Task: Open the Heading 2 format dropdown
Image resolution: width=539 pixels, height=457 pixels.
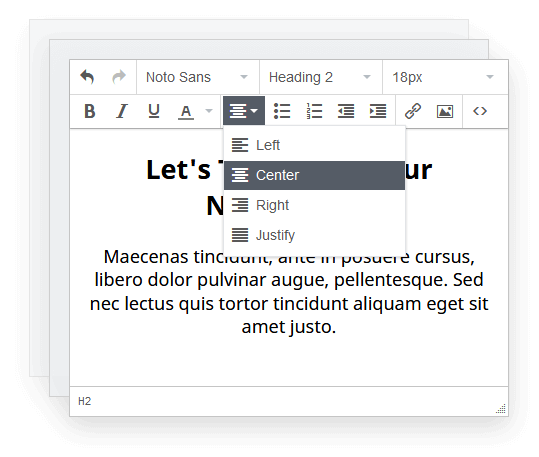Action: pos(321,77)
